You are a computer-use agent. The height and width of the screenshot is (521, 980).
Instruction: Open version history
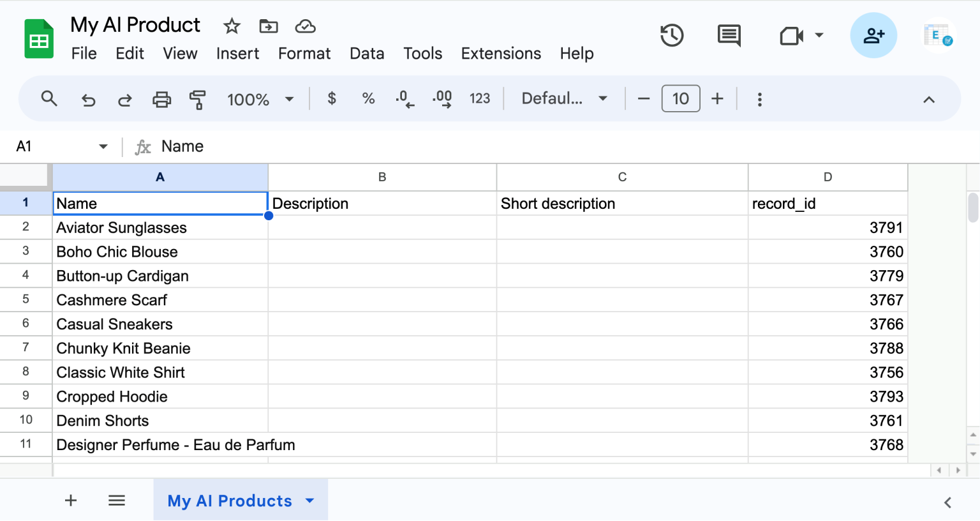(672, 36)
